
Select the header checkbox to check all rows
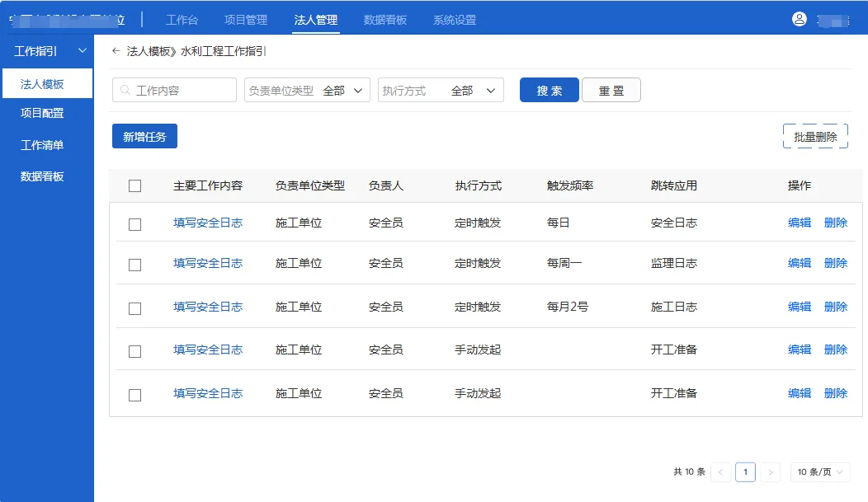click(x=134, y=185)
